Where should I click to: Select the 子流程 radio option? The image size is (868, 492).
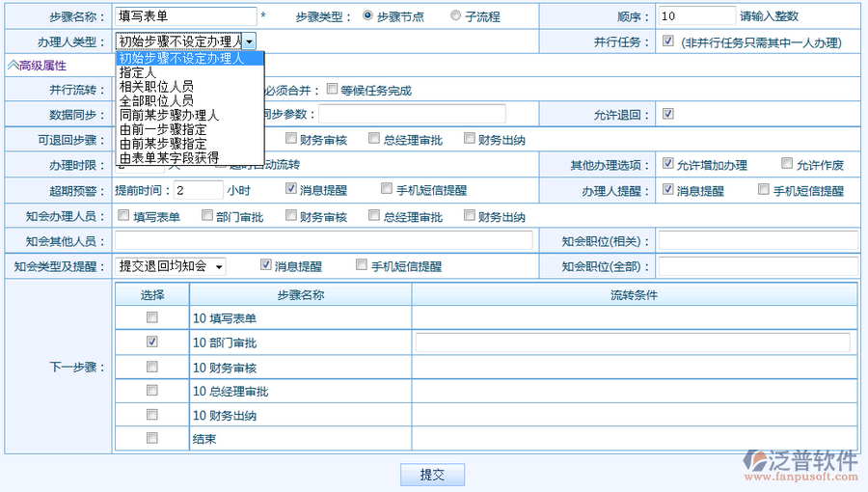(x=455, y=16)
